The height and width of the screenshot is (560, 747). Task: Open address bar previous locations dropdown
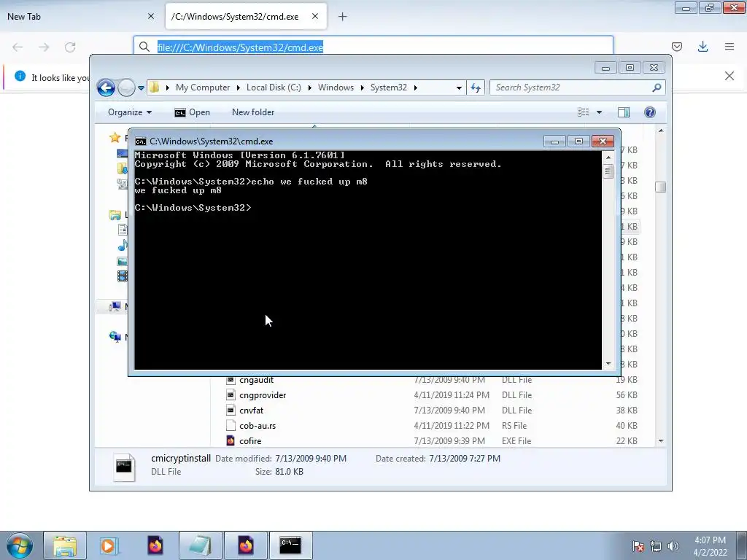(459, 88)
